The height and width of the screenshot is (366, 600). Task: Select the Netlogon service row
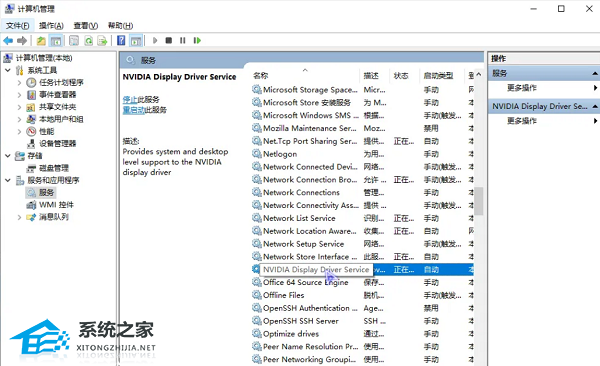(363, 154)
